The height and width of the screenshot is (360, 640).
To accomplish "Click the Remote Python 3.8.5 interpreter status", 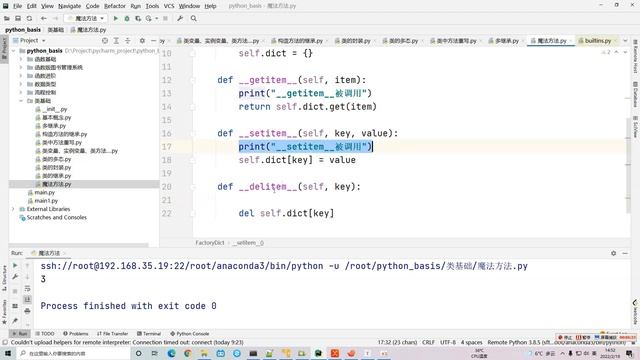I will 556,342.
